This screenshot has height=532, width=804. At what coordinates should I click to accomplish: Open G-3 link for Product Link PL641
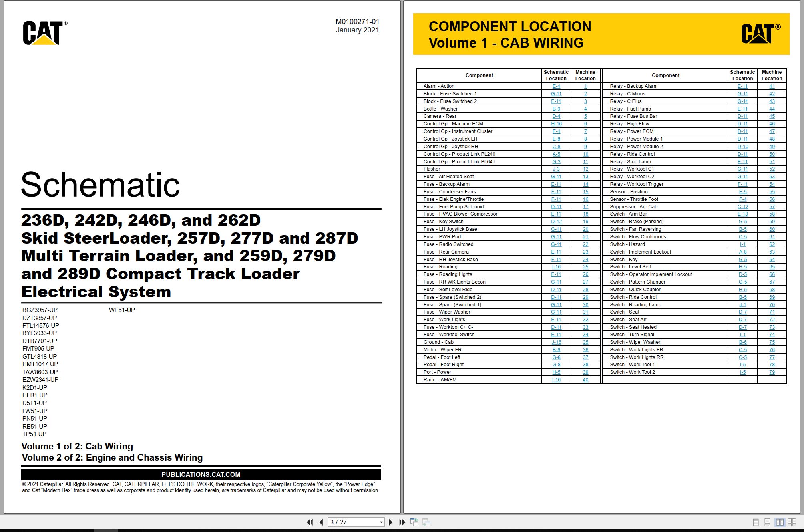click(556, 162)
